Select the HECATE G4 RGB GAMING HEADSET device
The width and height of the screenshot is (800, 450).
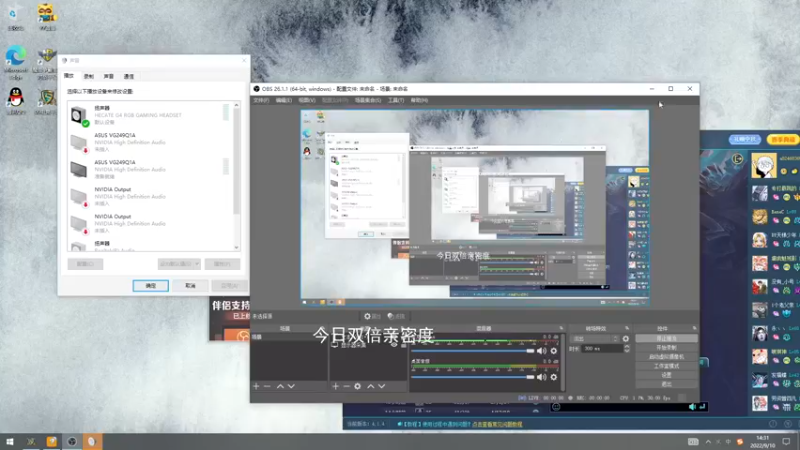click(x=150, y=115)
